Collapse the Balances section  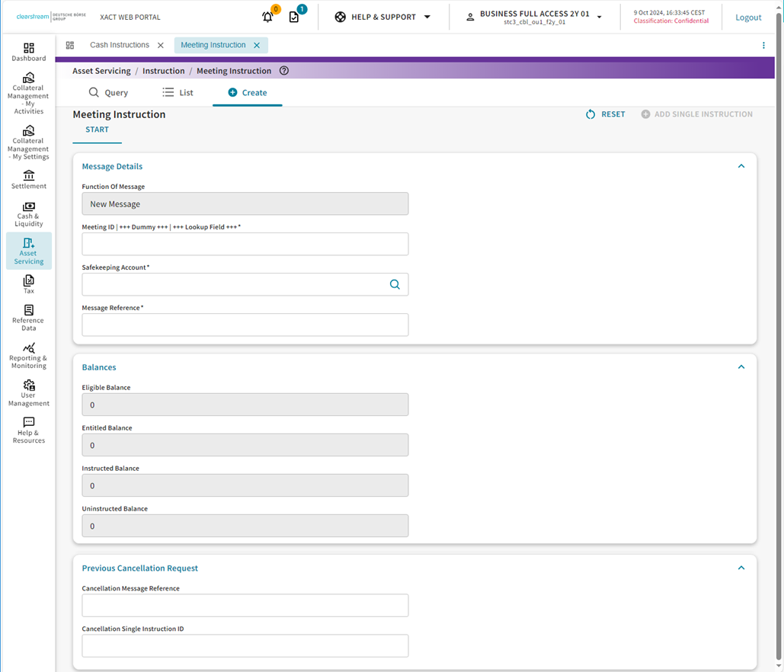(741, 366)
